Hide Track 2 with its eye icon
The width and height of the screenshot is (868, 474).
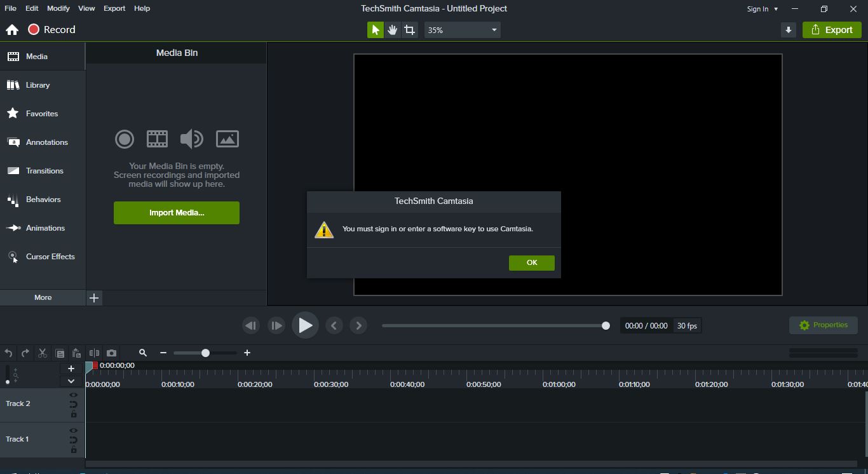(x=74, y=395)
